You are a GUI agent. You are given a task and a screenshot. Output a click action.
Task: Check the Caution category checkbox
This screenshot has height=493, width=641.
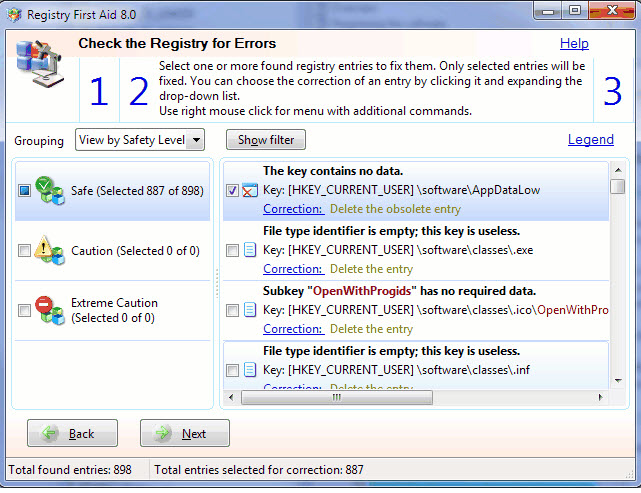tap(25, 250)
